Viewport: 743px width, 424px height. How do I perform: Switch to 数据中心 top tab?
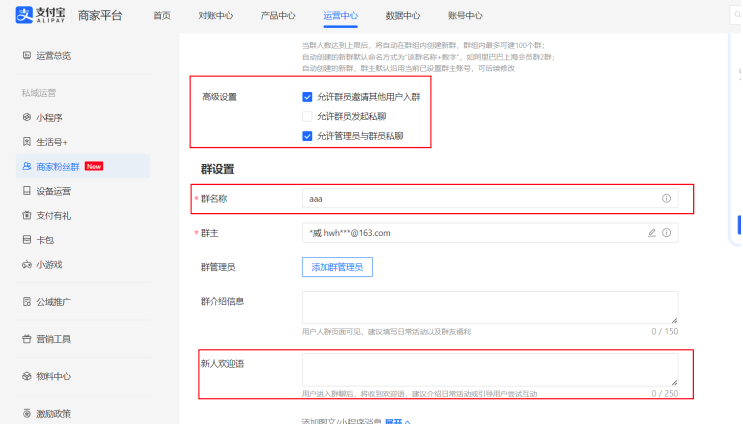pyautogui.click(x=402, y=16)
